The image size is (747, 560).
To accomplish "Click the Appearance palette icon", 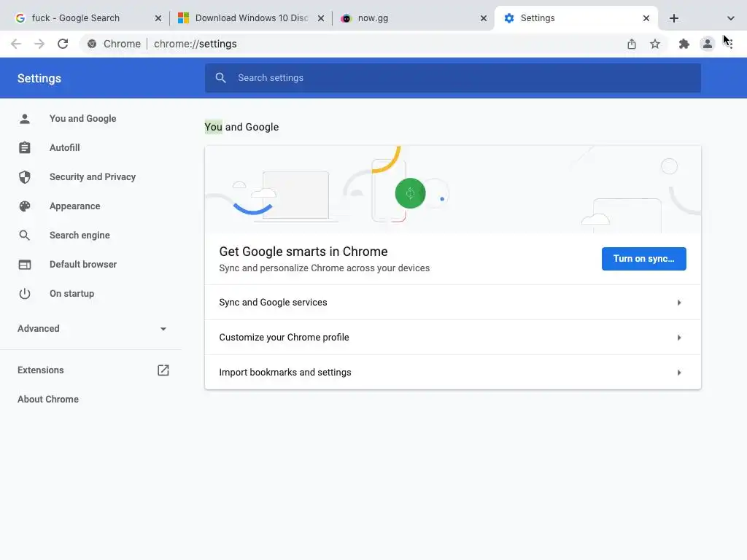I will pyautogui.click(x=25, y=206).
